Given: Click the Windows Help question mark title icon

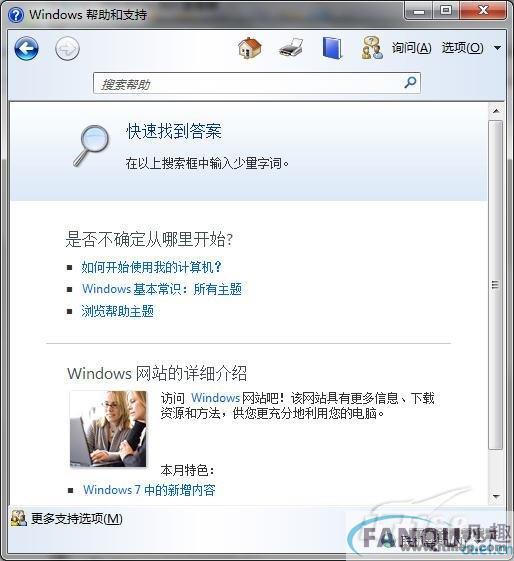Looking at the screenshot, I should click(x=16, y=15).
